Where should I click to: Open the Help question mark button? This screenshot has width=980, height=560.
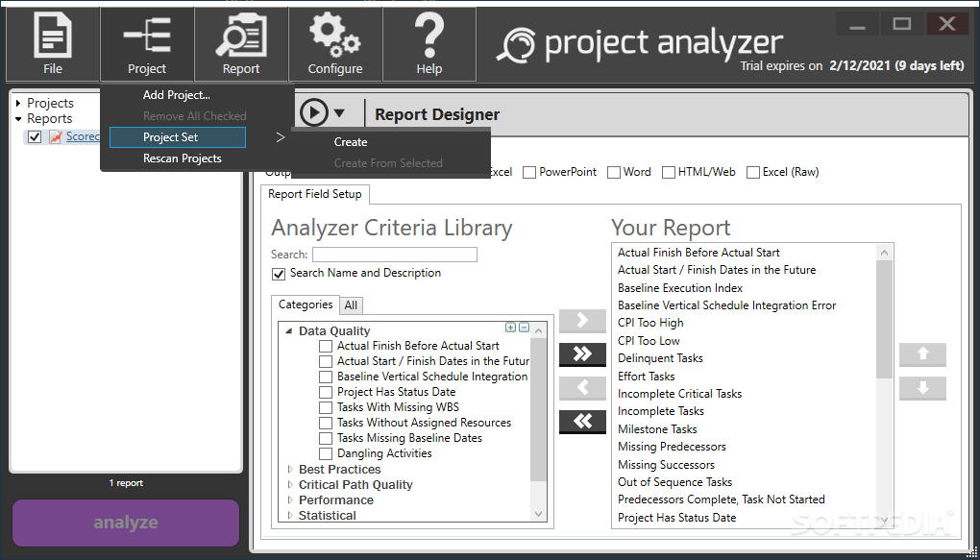click(429, 44)
